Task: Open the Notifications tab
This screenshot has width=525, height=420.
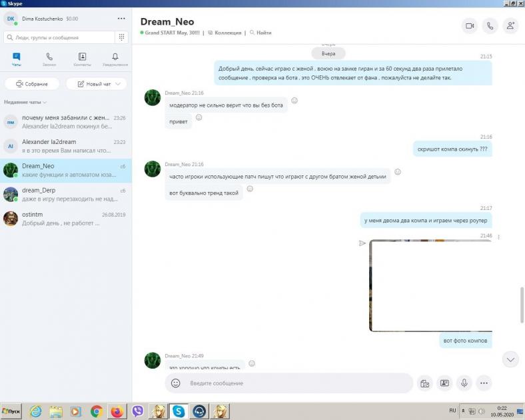Action: pyautogui.click(x=115, y=60)
